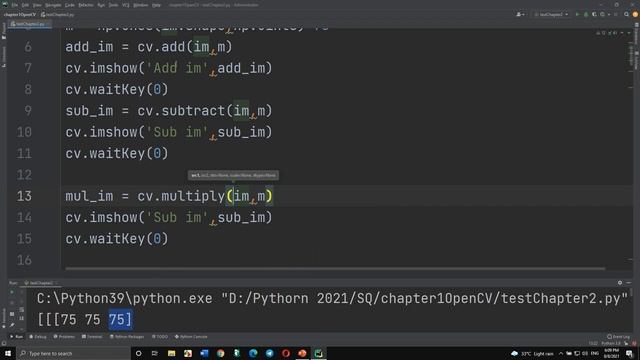This screenshot has height=360, width=640.
Task: Open the Window menu
Action: point(141,5)
